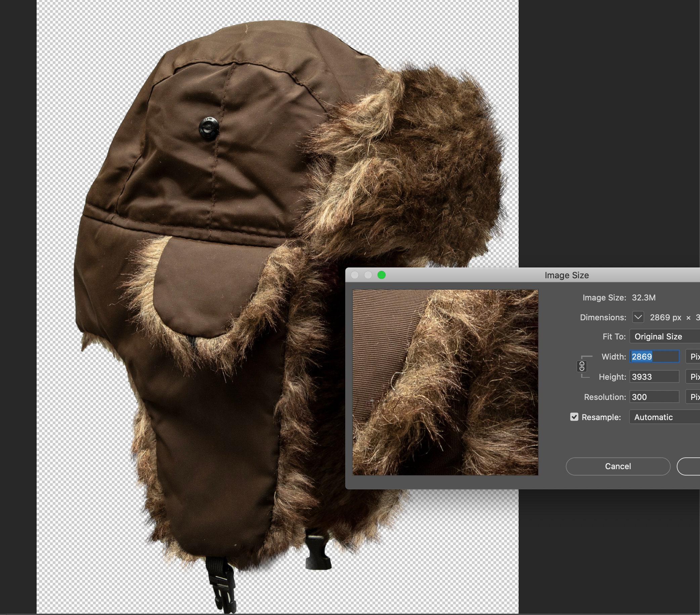Click the fur preview thumbnail in the dialog
700x615 pixels.
coord(445,382)
